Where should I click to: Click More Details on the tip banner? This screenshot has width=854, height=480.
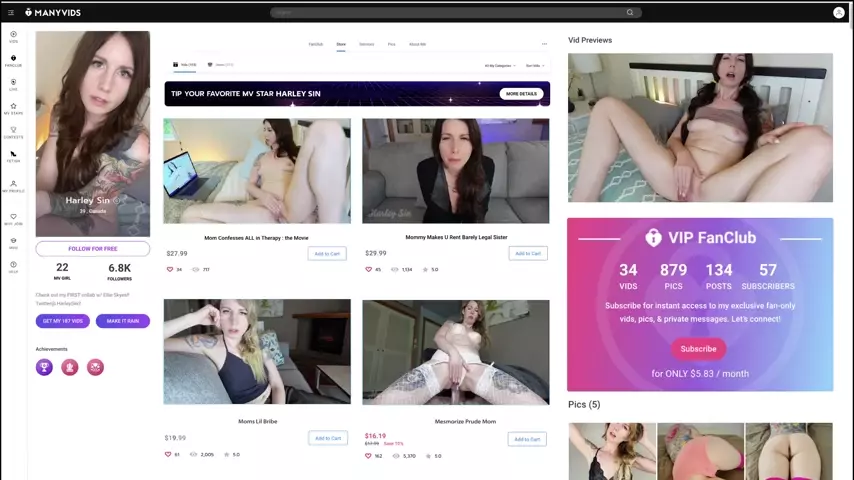tap(521, 93)
